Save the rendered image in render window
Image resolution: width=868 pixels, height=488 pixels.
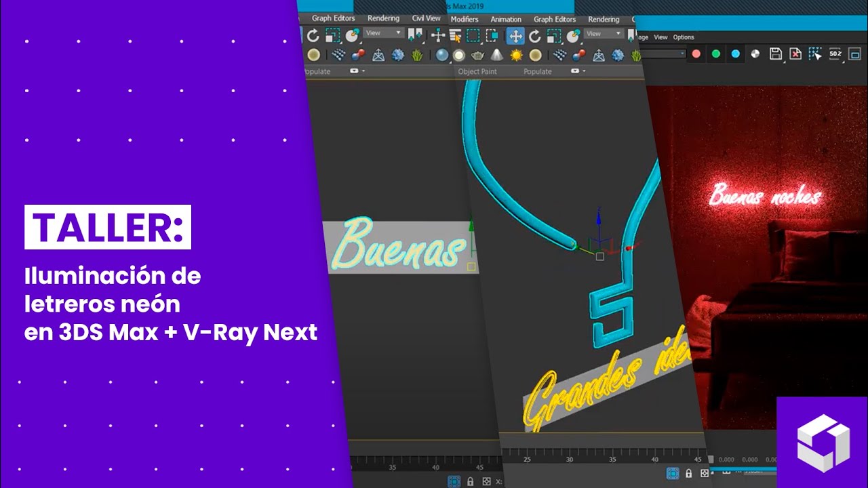tap(776, 54)
